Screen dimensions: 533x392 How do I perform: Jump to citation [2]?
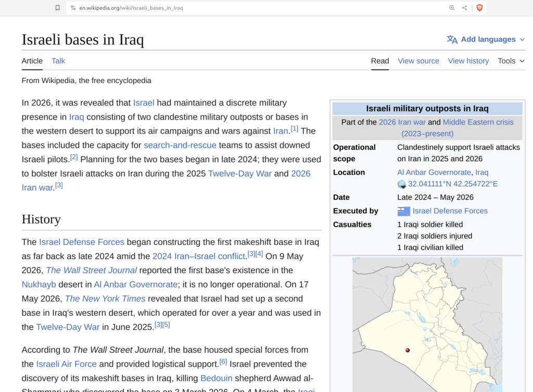pos(74,157)
